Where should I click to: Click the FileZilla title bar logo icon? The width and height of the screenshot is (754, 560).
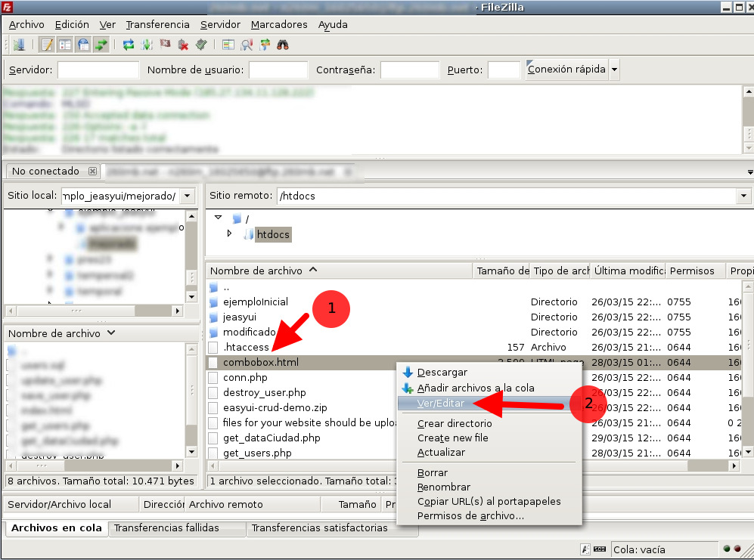coord(7,7)
